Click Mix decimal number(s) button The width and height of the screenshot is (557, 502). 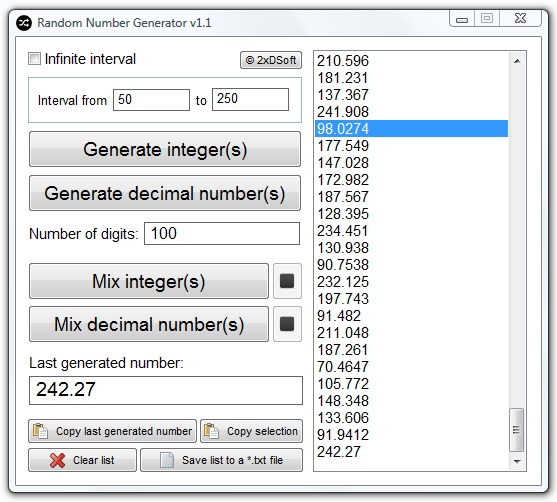pyautogui.click(x=149, y=324)
